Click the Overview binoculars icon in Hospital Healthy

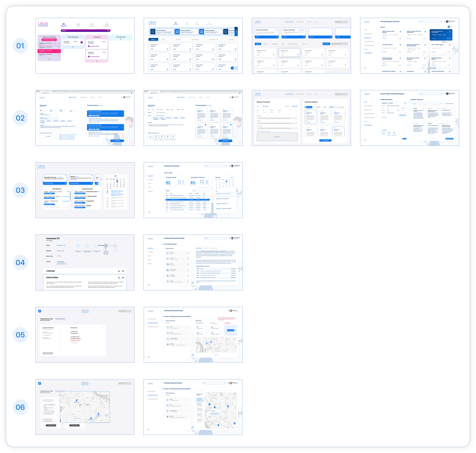[64, 24]
